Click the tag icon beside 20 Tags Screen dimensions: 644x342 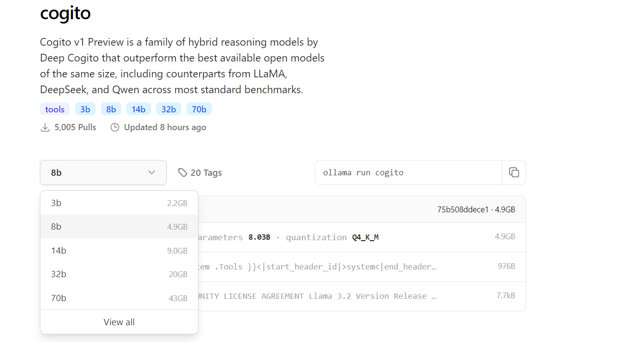[x=183, y=172]
